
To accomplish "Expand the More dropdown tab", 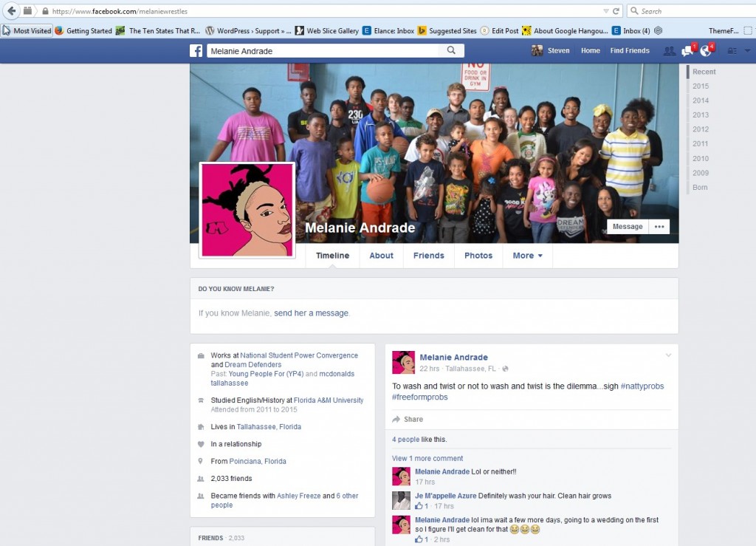I will click(x=527, y=256).
